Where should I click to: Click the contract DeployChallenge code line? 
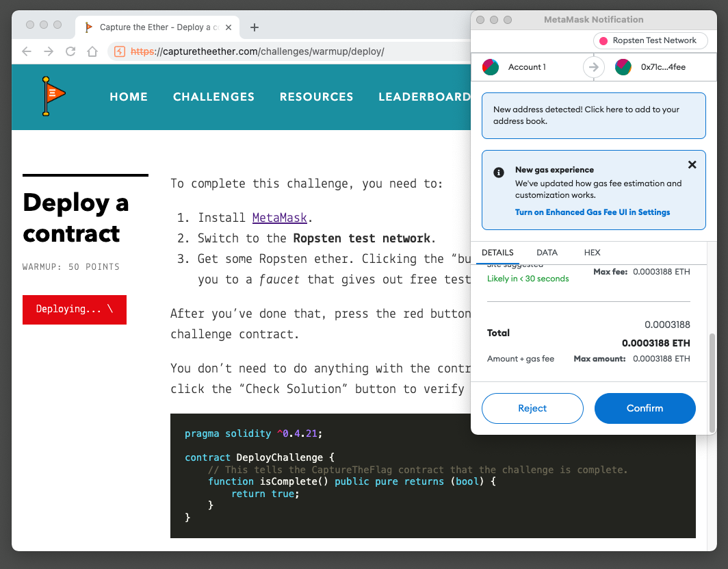(259, 457)
